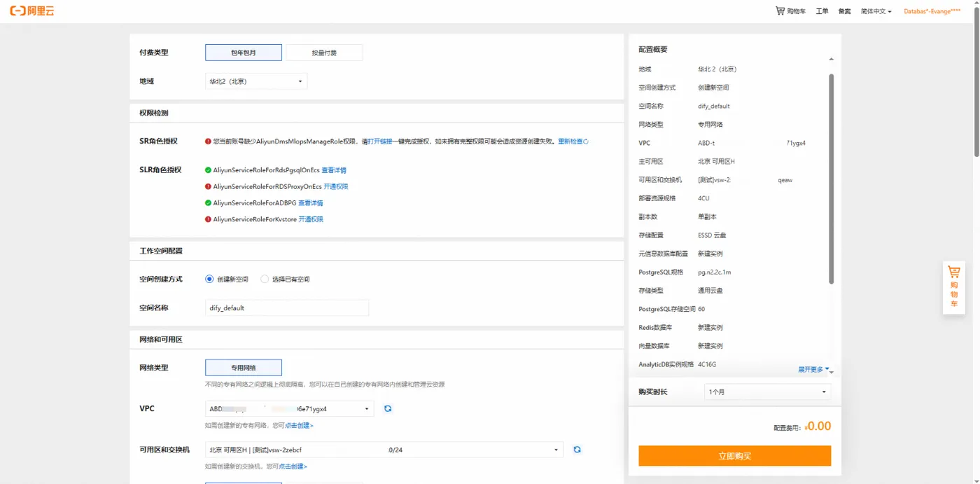The height and width of the screenshot is (484, 980).
Task: Click '通用云盘' storage type value
Action: click(x=710, y=291)
